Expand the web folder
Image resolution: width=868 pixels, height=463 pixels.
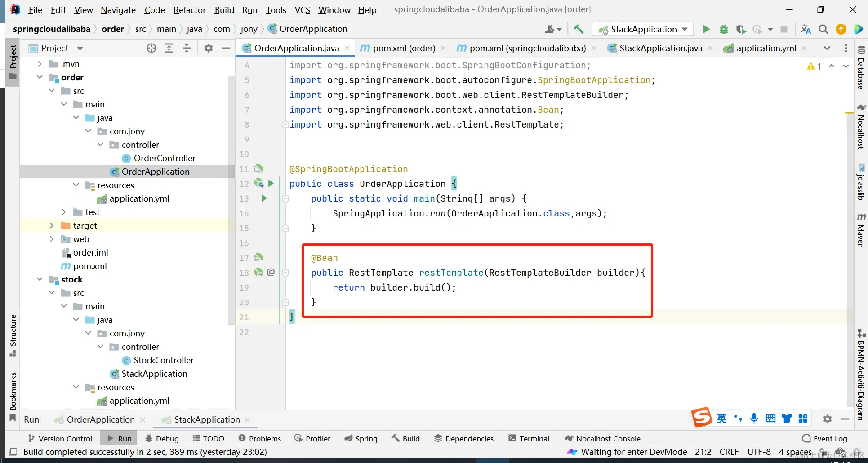[52, 239]
